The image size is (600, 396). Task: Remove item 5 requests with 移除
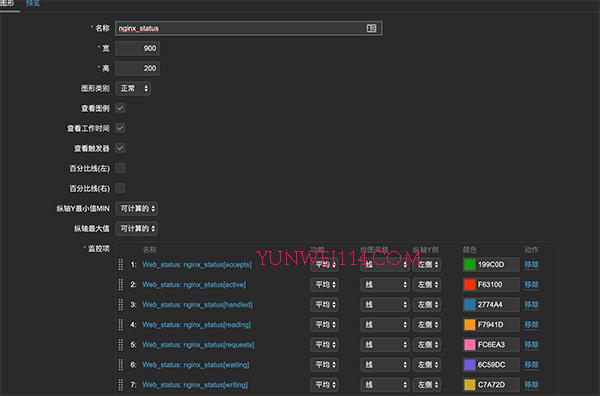pos(532,345)
